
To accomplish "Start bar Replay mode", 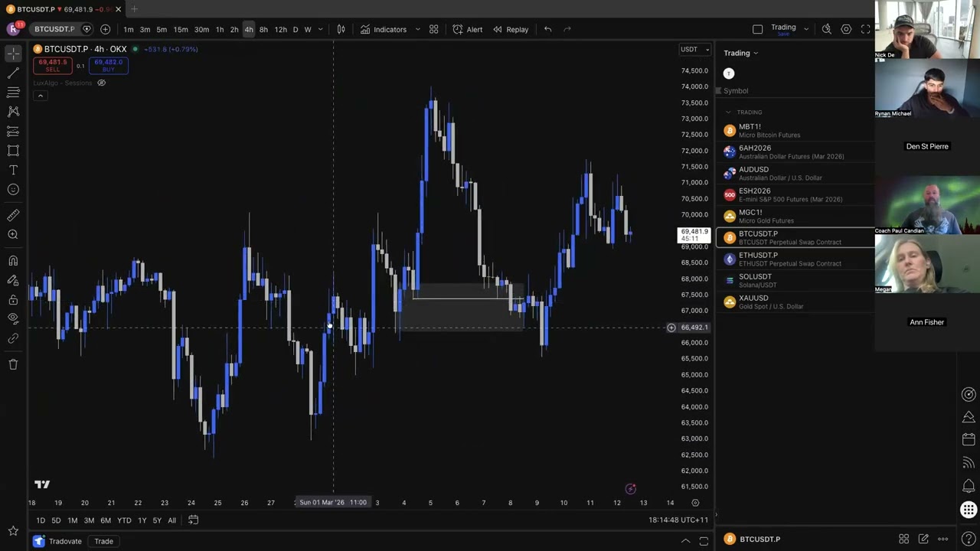I will (511, 29).
